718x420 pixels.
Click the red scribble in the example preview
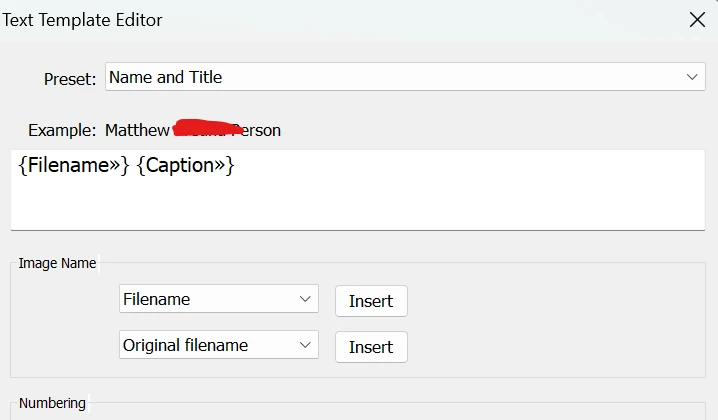coord(205,127)
